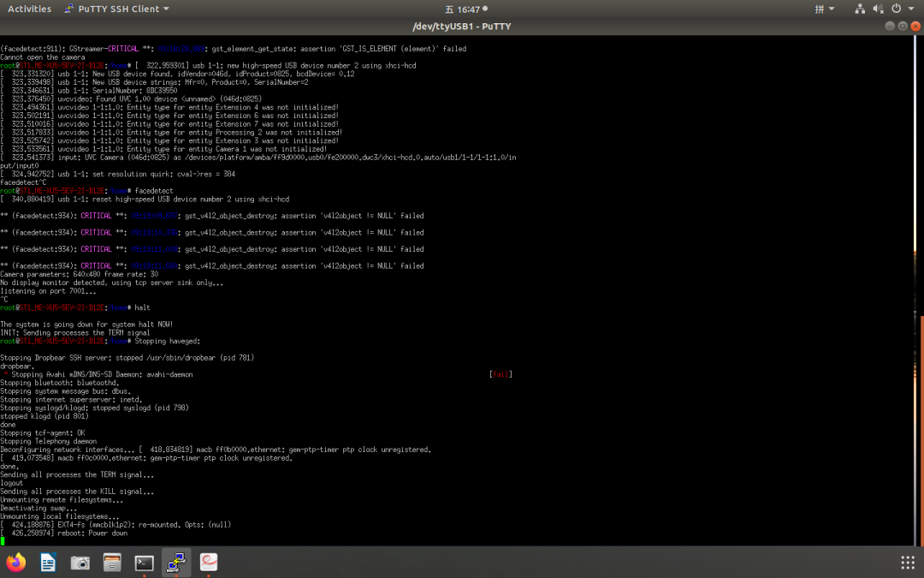Click the /dev/ttyUSB1 - PuTTY title bar

coord(462,26)
